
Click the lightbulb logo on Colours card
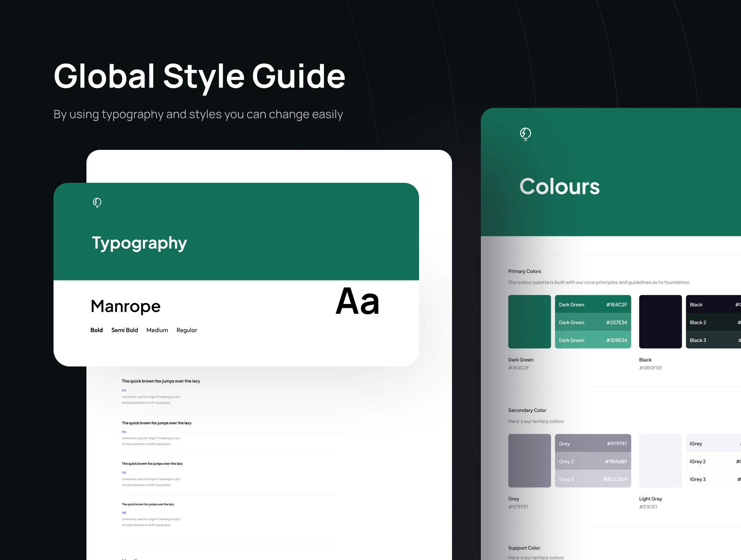(x=525, y=134)
